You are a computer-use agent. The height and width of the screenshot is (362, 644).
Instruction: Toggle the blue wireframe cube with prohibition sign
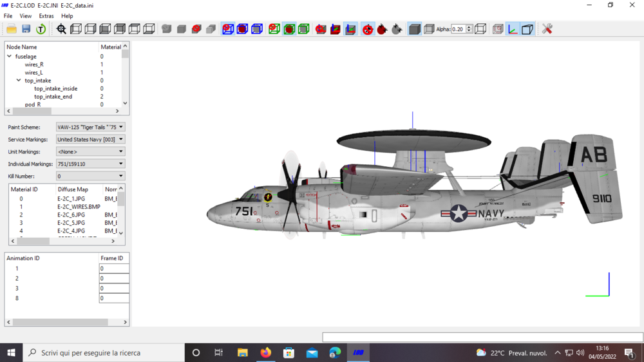[x=228, y=29]
